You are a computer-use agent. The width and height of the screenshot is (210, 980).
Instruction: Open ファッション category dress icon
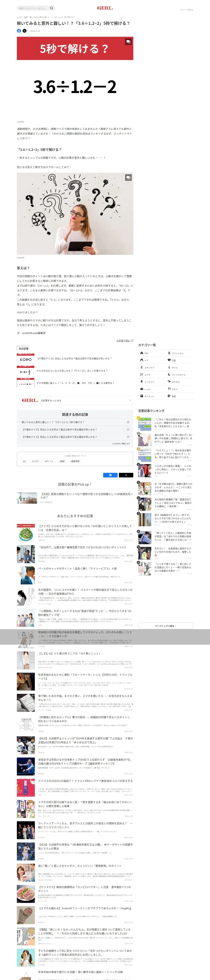click(169, 353)
